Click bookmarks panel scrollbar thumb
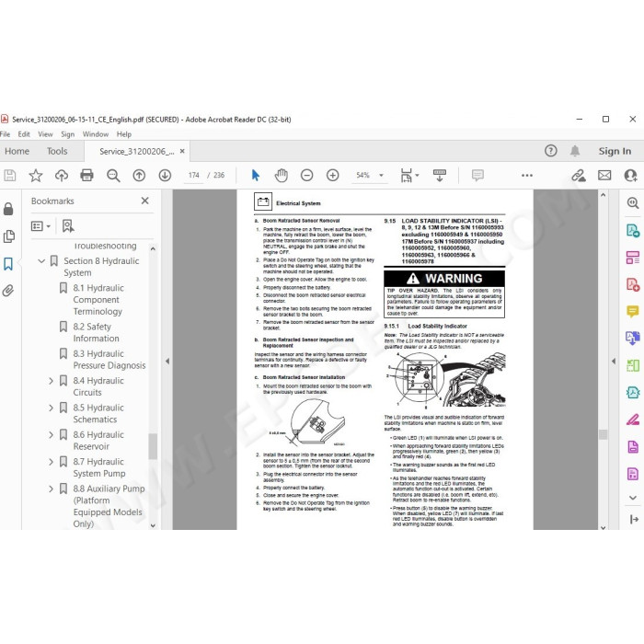 [153, 446]
